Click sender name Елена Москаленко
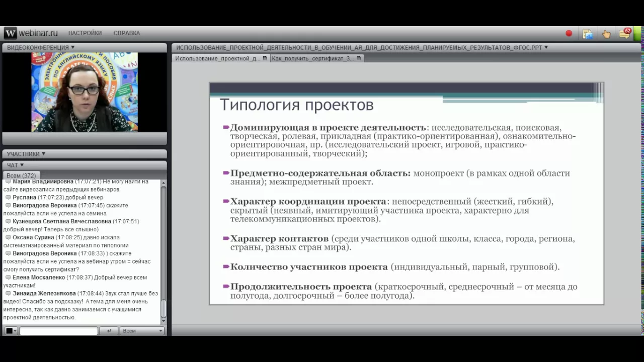Image resolution: width=644 pixels, height=362 pixels. 39,277
